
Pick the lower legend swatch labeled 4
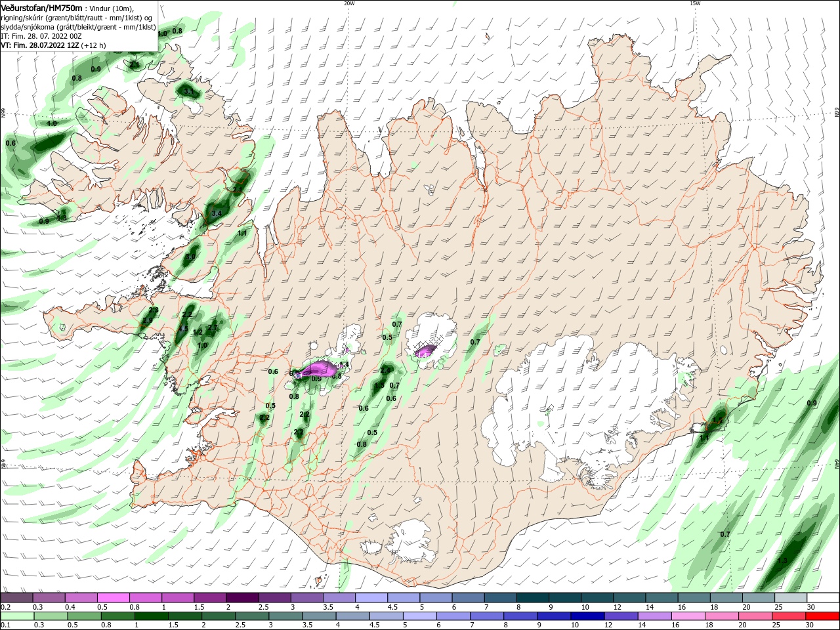tap(352, 616)
